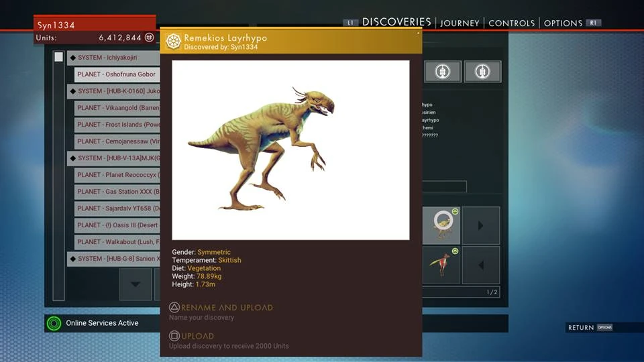Click the 6,412,844 units value

[x=120, y=38]
